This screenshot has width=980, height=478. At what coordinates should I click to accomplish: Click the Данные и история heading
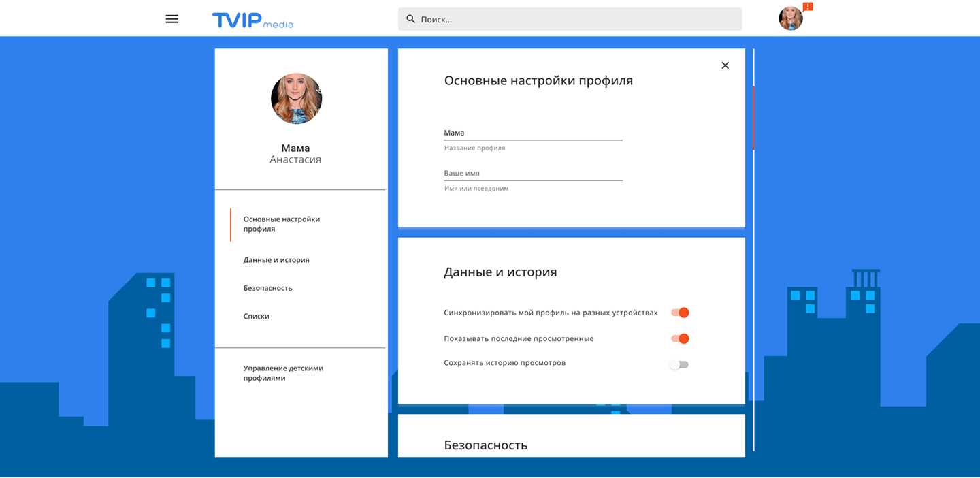pyautogui.click(x=500, y=272)
